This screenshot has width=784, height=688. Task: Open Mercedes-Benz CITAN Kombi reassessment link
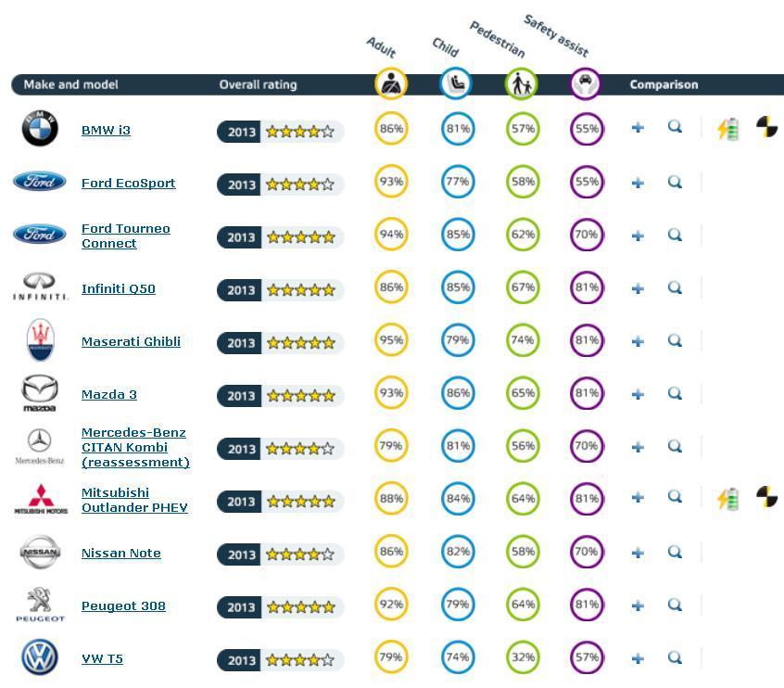pos(135,447)
